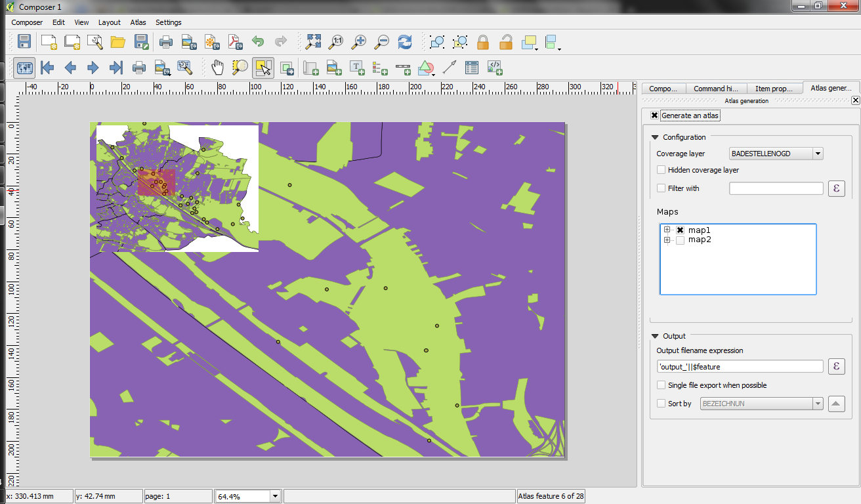The height and width of the screenshot is (504, 861).
Task: Export the composition as PDF
Action: (x=235, y=42)
